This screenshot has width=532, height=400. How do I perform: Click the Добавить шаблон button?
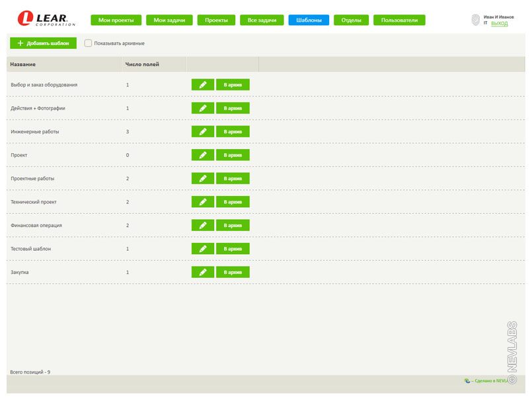coord(43,43)
